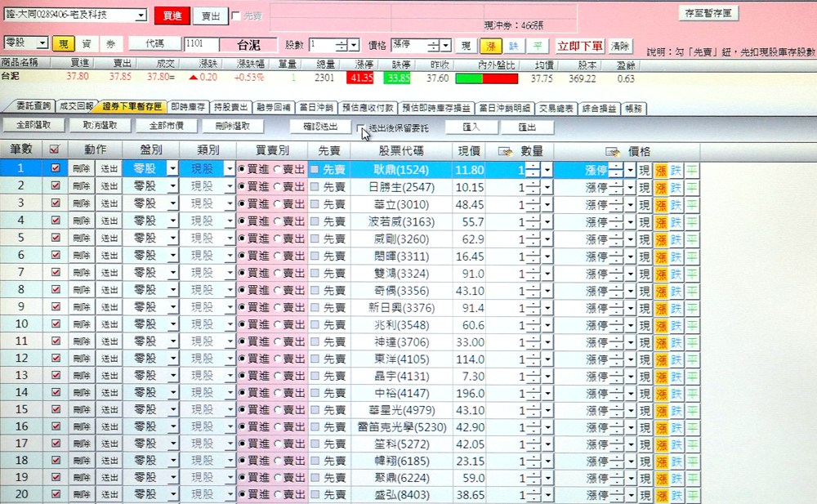Click the stock code input field 1101

[201, 44]
